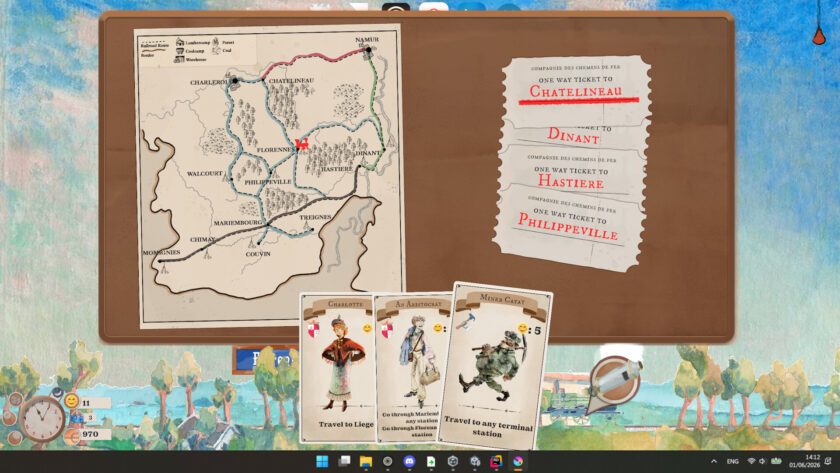Click the Walcourt label on the map
This screenshot has width=840, height=473.
pos(205,174)
